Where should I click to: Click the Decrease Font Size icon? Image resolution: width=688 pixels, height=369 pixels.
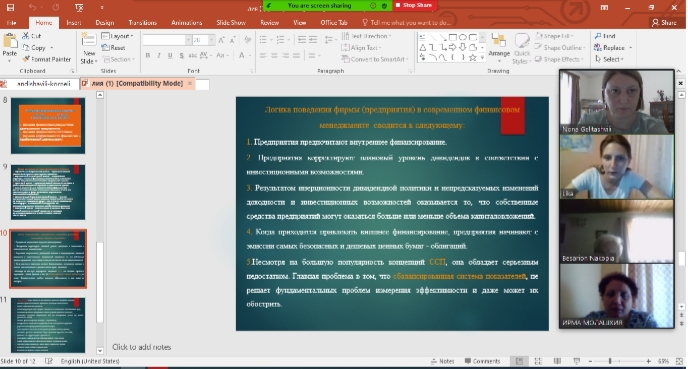pyautogui.click(x=233, y=40)
